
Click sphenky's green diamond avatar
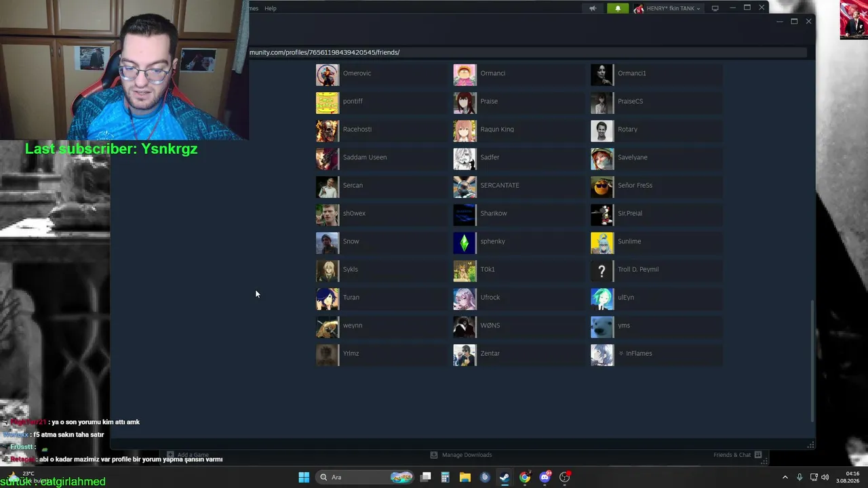click(x=465, y=242)
